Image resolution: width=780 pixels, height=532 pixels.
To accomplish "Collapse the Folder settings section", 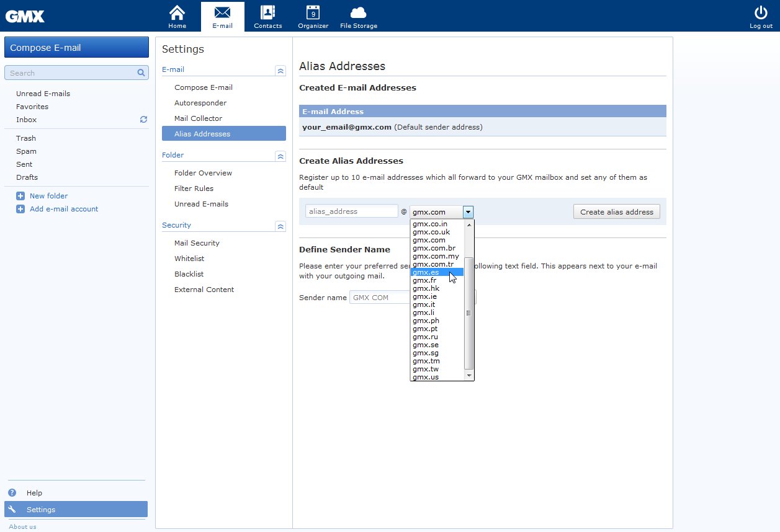I will 280,156.
